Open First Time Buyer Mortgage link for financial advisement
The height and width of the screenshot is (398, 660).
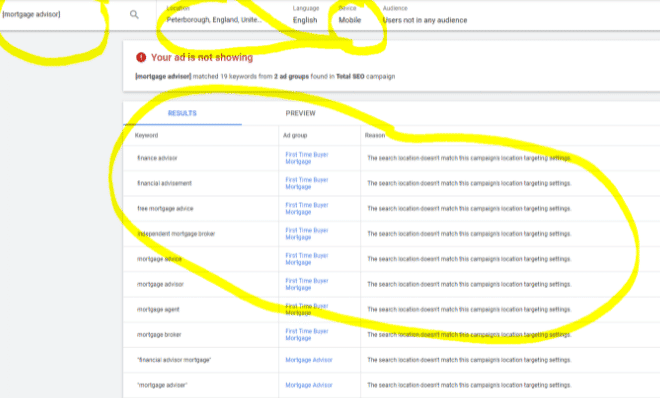click(306, 183)
